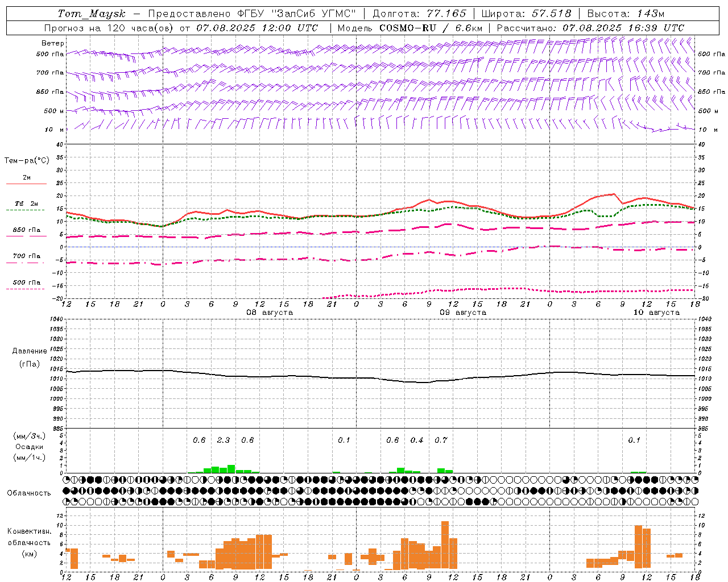Select the Долгота: 77.165 value
Viewport: 728px width, 582px height.
coord(419,14)
